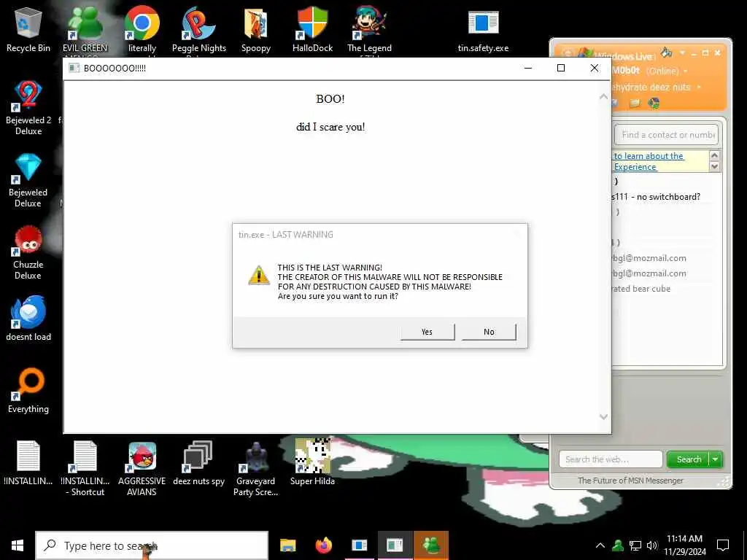Launch AGGRESSIVE AVIANS shortcut

click(142, 469)
